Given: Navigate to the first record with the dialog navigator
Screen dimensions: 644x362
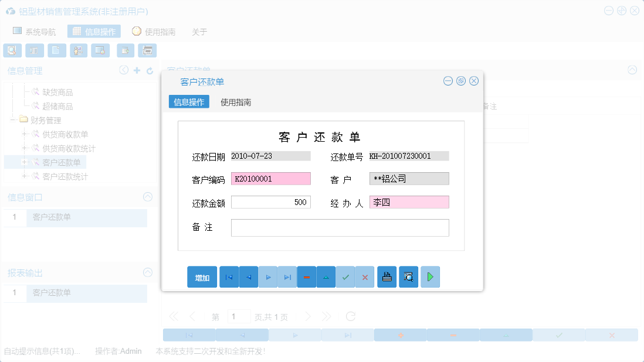Looking at the screenshot, I should [229, 276].
